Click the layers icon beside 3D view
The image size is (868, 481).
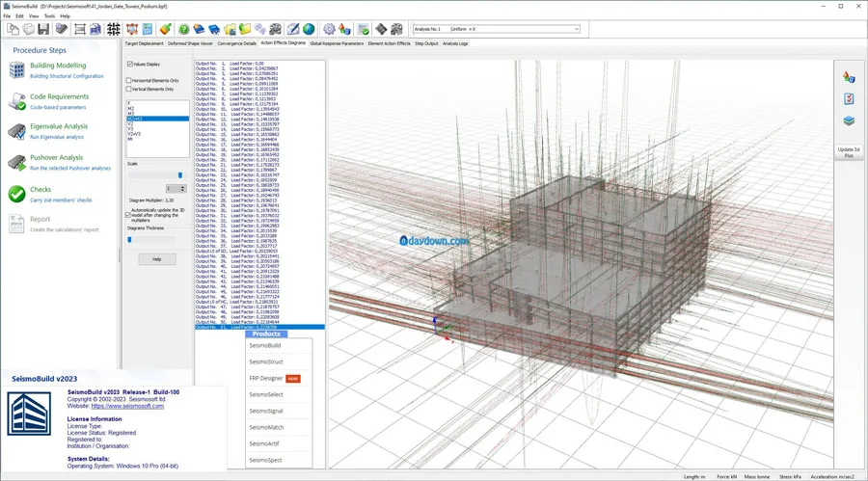point(849,120)
